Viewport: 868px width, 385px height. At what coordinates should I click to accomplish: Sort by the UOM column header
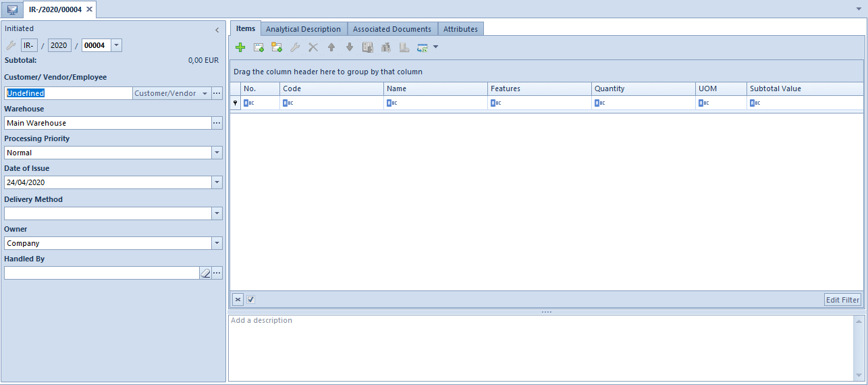coord(721,88)
